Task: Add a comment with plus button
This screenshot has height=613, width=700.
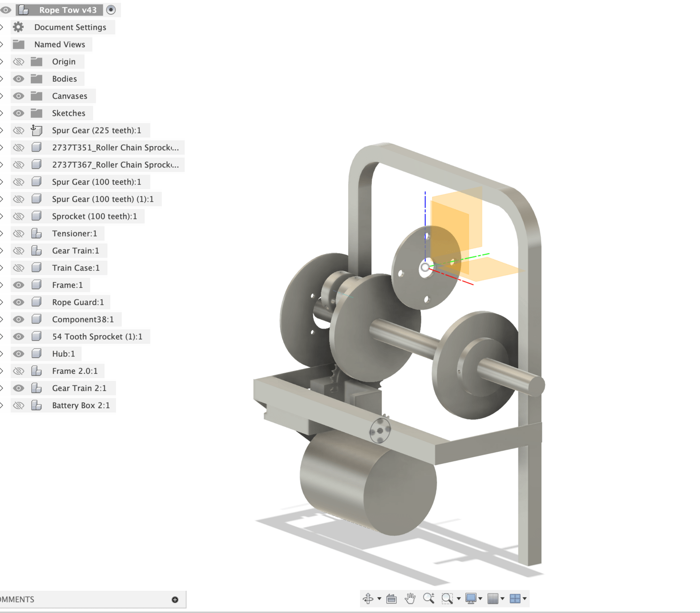Action: coord(175,600)
